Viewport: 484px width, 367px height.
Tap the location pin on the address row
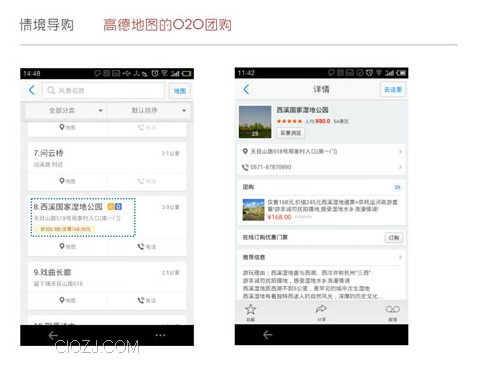pos(245,151)
